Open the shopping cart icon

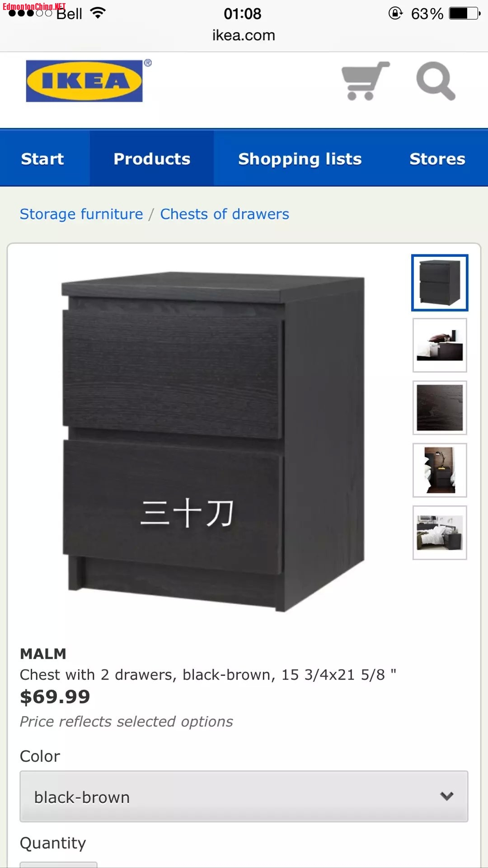coord(366,81)
